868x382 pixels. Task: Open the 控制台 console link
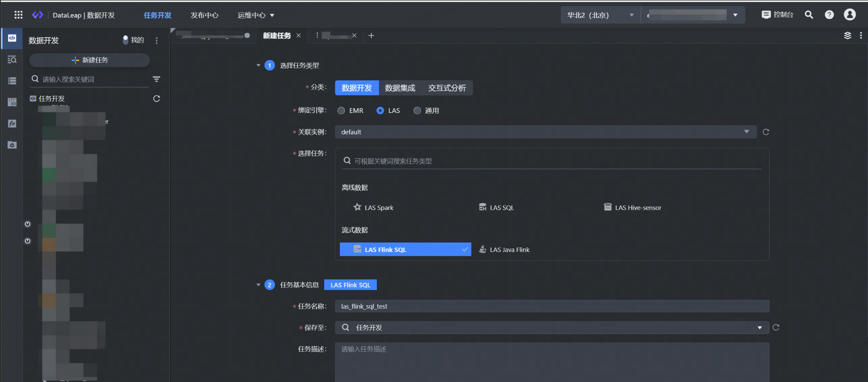tap(777, 15)
